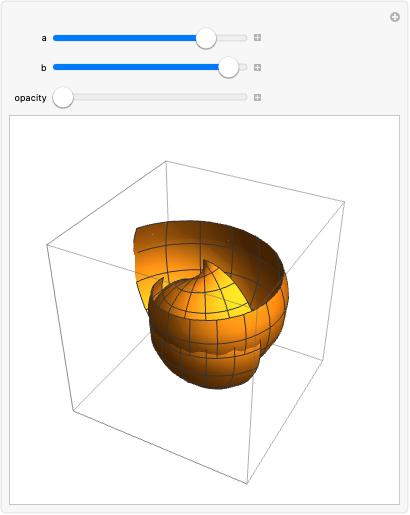
Task: Click the lower bulge of the shell
Action: (217, 370)
